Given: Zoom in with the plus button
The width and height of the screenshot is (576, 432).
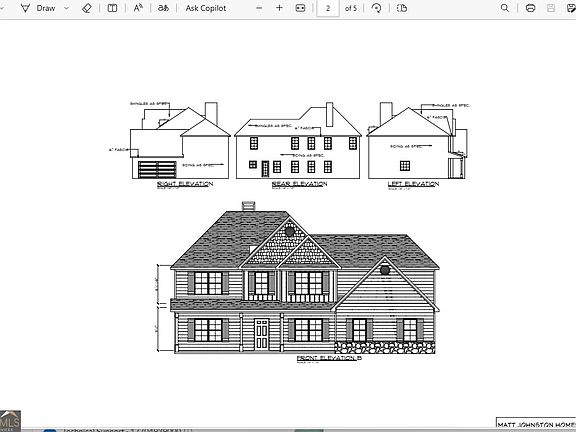Looking at the screenshot, I should click(279, 8).
